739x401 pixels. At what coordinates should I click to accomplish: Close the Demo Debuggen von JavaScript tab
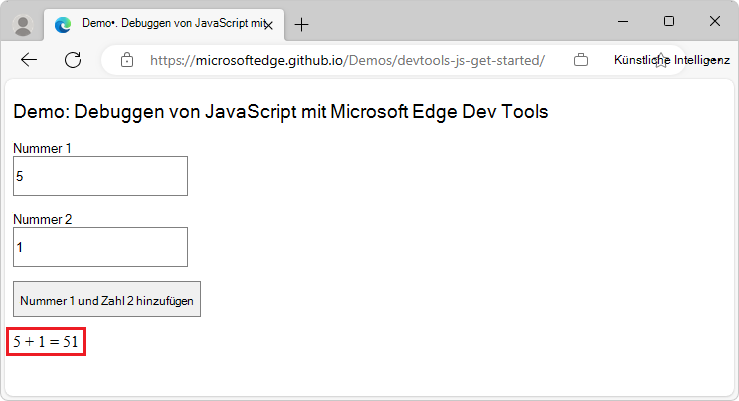coord(268,25)
